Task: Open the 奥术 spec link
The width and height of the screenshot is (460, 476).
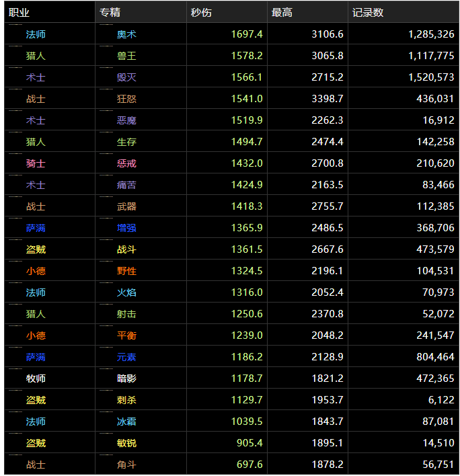Action: coord(126,34)
